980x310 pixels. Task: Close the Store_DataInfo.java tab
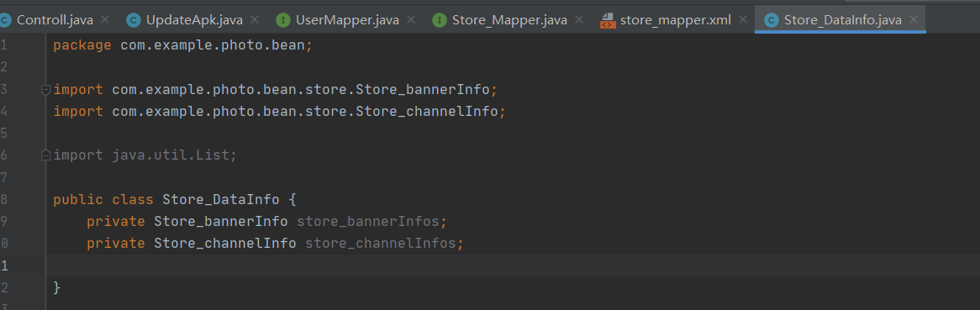coord(914,20)
